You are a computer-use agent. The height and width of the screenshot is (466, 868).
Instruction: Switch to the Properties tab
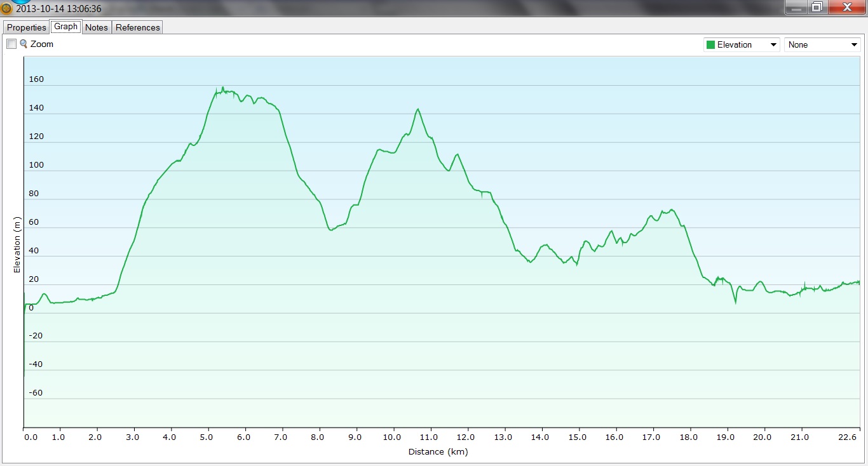click(26, 27)
